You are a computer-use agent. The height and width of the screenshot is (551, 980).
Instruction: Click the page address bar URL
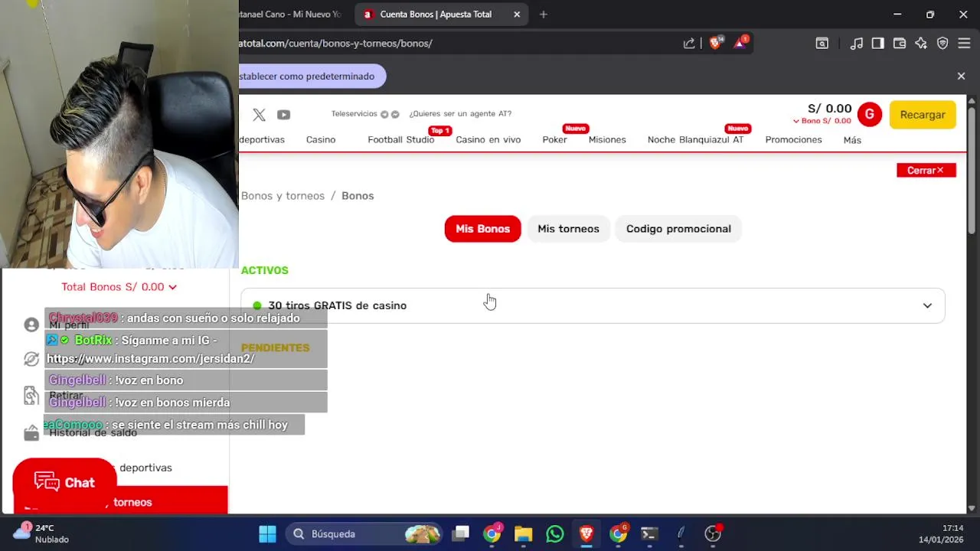335,44
